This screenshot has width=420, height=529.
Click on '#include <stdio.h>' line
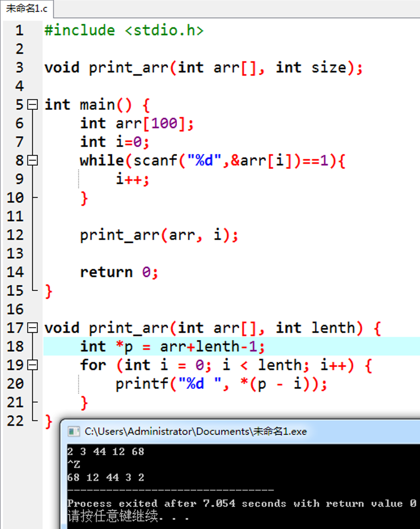point(124,31)
